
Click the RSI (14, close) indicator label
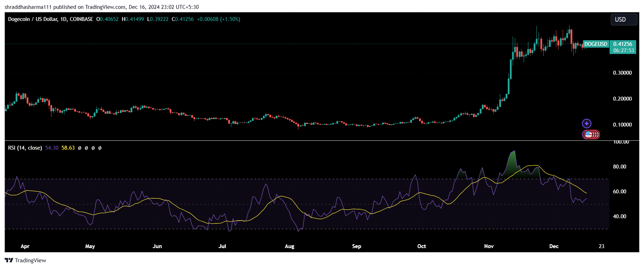pyautogui.click(x=25, y=148)
